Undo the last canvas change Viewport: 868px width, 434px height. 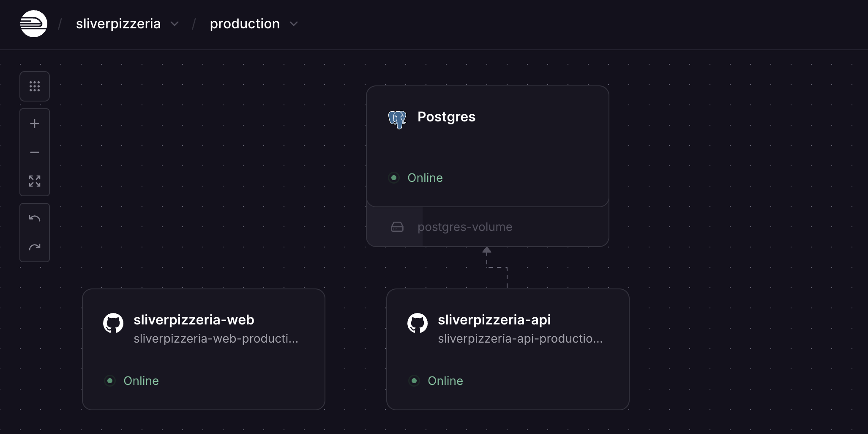(35, 218)
